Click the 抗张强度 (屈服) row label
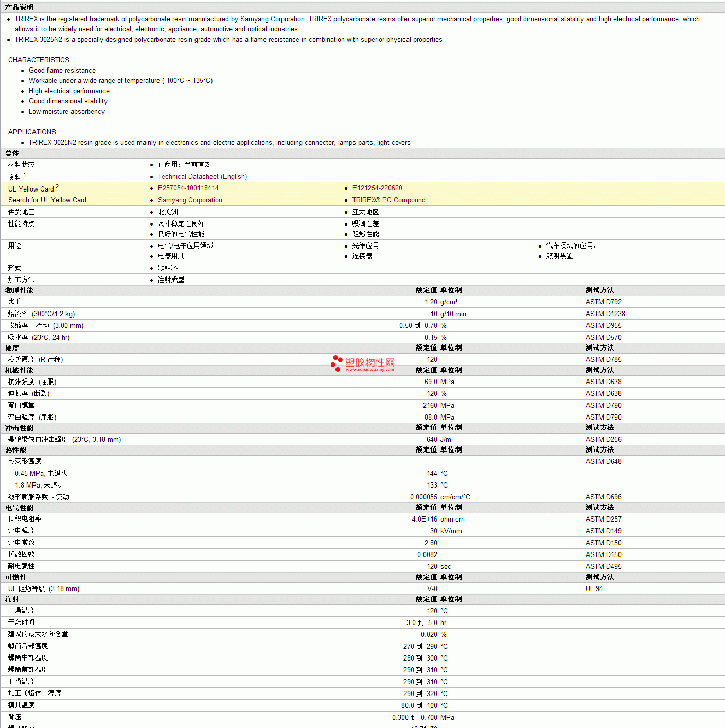Screen dimensions: 725x728 click(x=32, y=382)
